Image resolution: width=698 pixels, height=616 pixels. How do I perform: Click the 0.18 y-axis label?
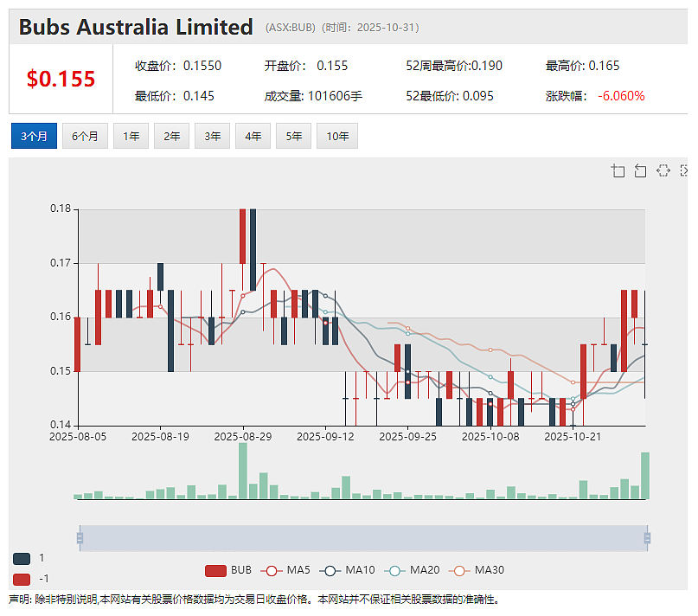coord(61,209)
